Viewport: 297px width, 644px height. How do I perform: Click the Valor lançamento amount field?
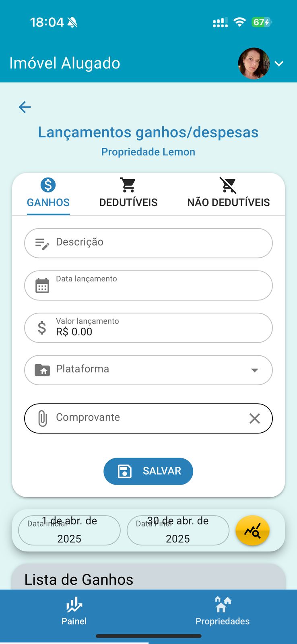coord(157,328)
